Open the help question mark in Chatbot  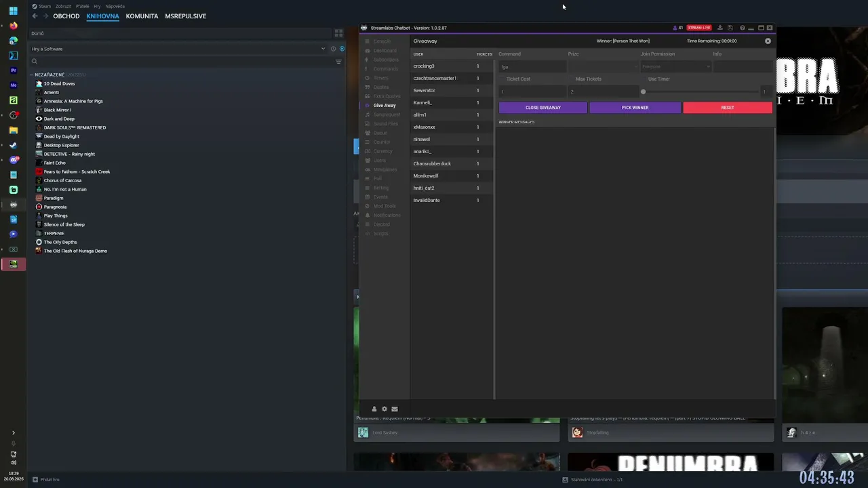[x=743, y=28]
